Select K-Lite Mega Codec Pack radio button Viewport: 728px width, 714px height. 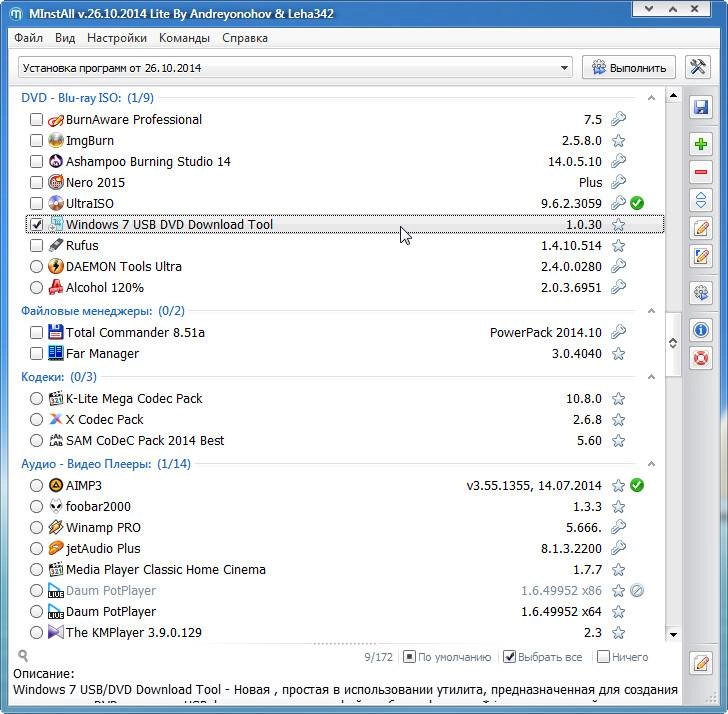pos(36,399)
